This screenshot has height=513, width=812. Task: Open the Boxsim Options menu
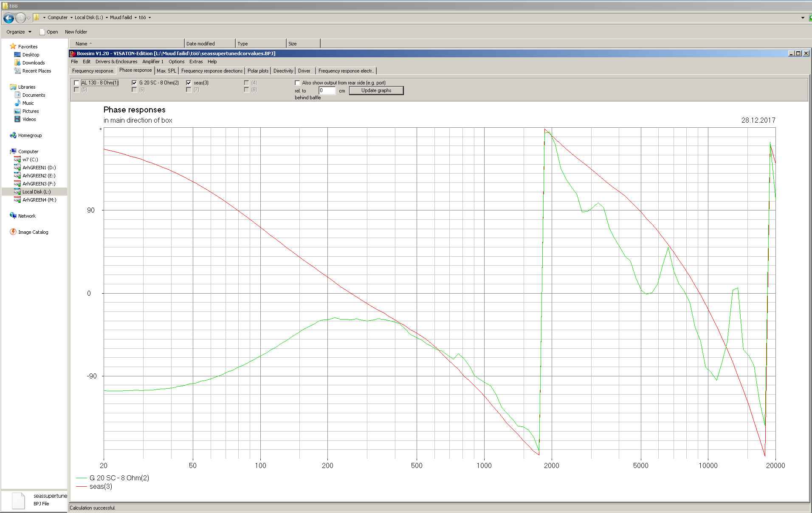point(177,62)
